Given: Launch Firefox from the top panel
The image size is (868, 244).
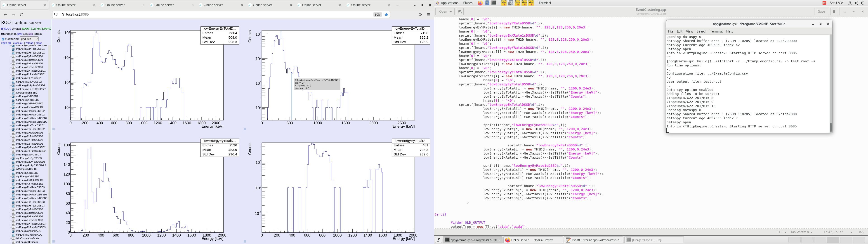Looking at the screenshot, I should (x=480, y=3).
